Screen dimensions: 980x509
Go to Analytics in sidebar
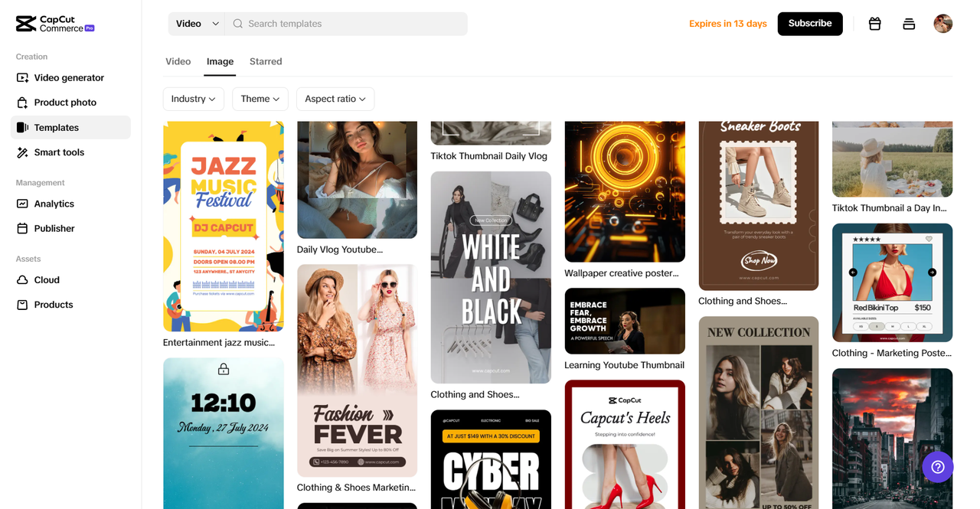70,204
